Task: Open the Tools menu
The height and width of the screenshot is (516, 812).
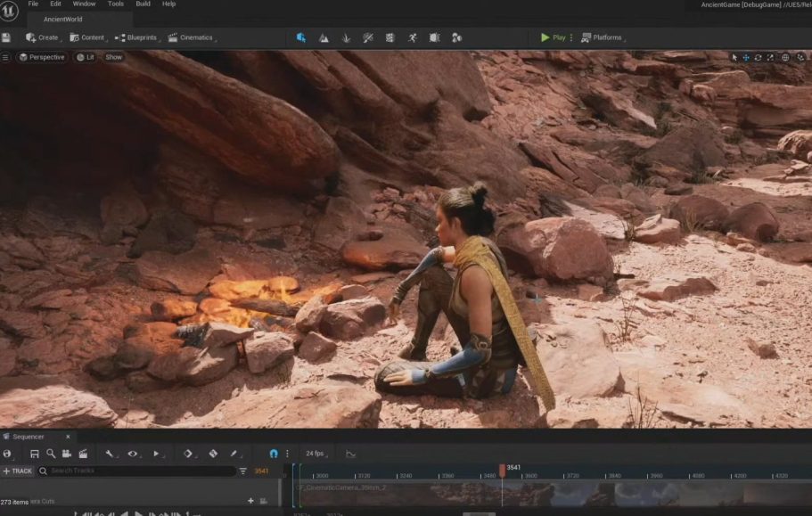Action: pos(116,4)
